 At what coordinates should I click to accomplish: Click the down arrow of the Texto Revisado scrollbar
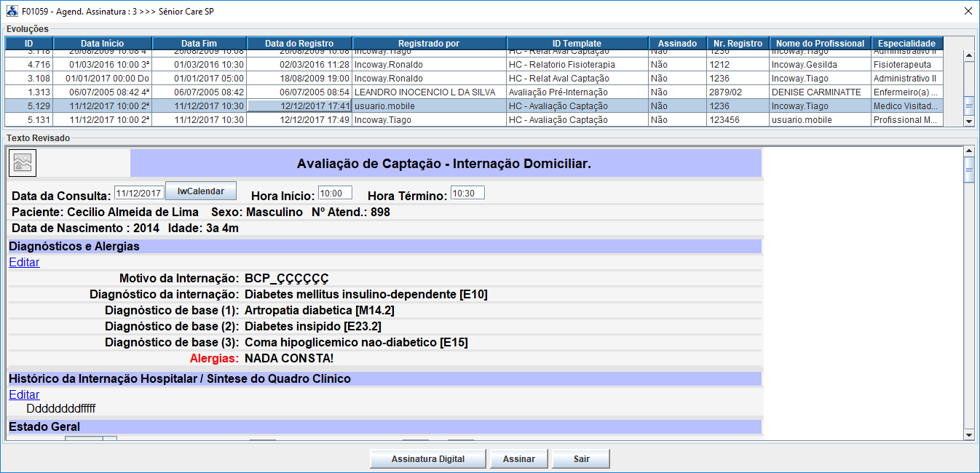pos(968,434)
